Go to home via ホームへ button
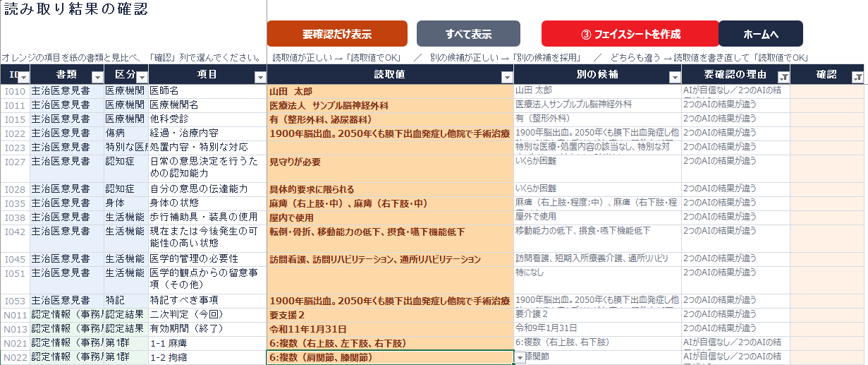 (761, 34)
